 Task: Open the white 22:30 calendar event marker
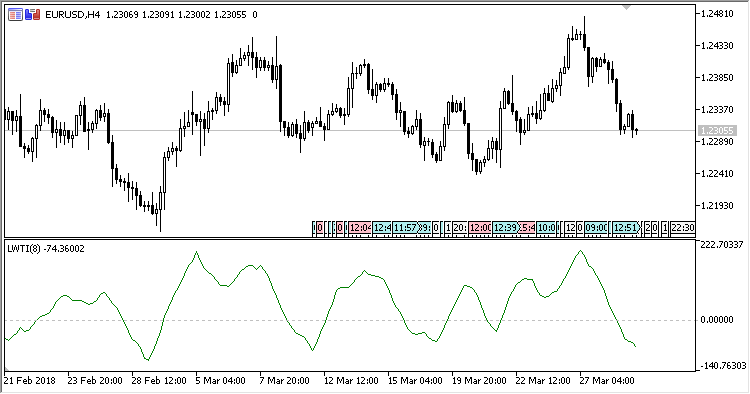click(x=682, y=228)
